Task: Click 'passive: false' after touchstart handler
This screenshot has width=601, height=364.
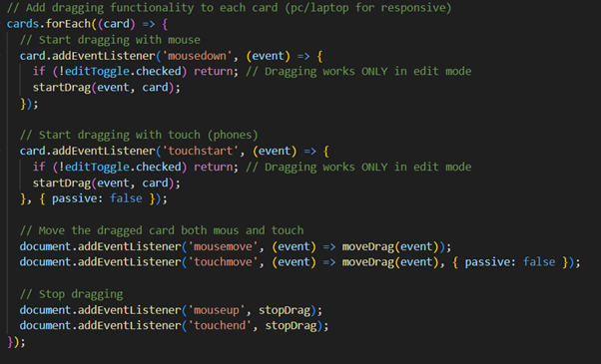Action: click(97, 198)
